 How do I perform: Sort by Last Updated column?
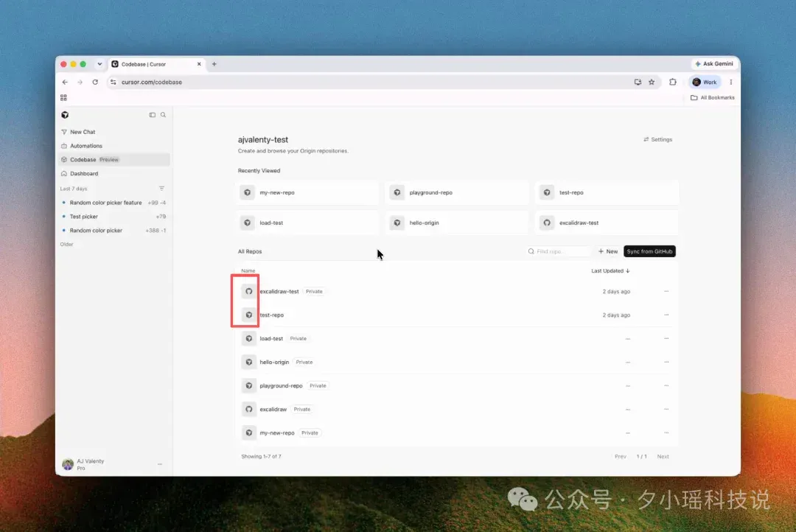click(610, 271)
